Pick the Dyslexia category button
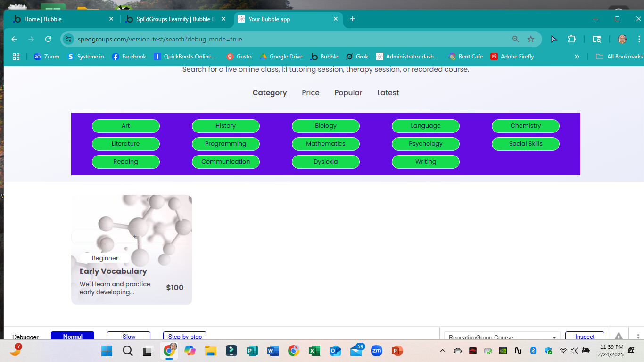This screenshot has width=644, height=362. (326, 162)
